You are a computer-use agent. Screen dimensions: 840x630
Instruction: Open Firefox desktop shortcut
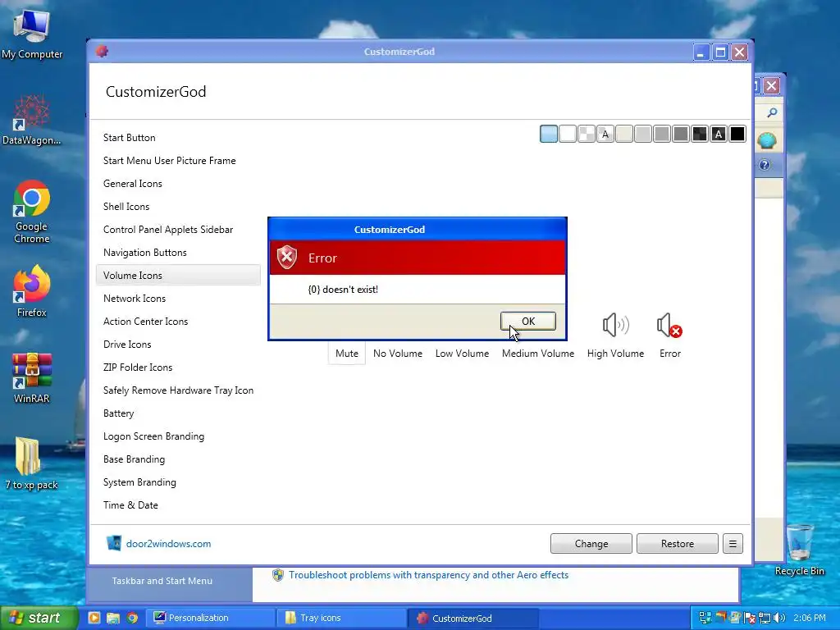click(x=32, y=291)
